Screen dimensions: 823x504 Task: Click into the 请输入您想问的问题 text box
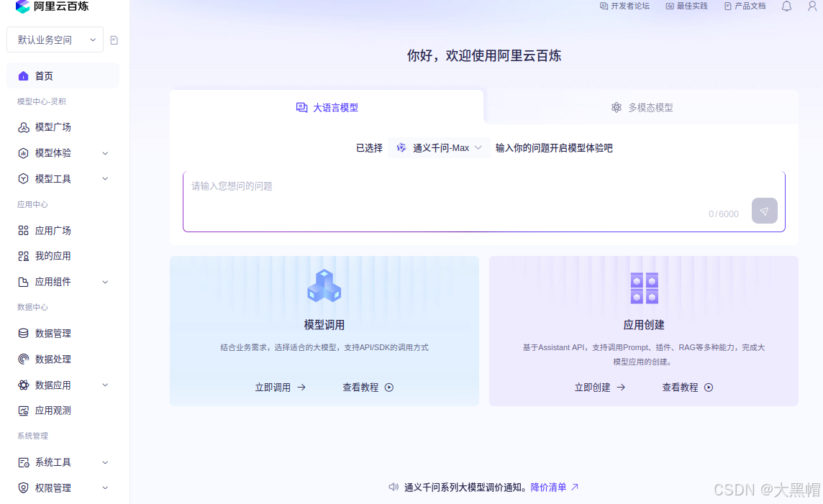[484, 201]
